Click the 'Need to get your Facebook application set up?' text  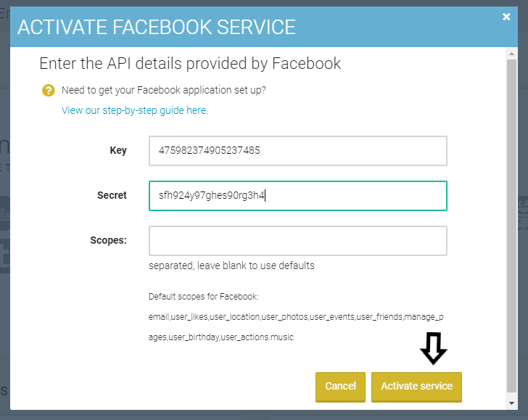click(x=164, y=90)
